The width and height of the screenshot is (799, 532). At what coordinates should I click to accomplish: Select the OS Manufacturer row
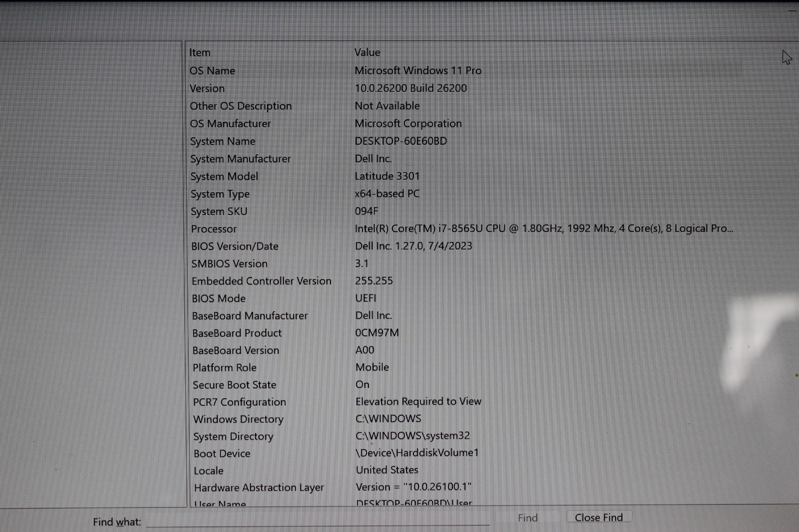tap(230, 123)
